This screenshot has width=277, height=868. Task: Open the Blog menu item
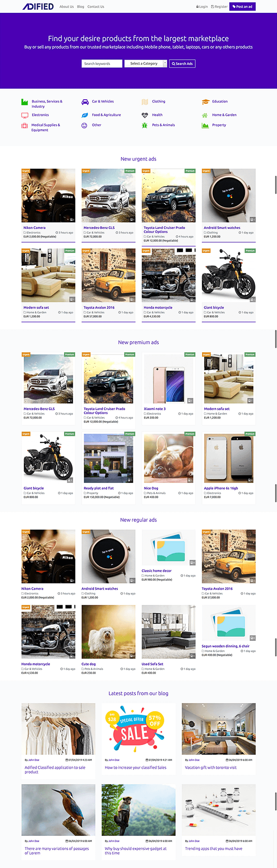80,7
